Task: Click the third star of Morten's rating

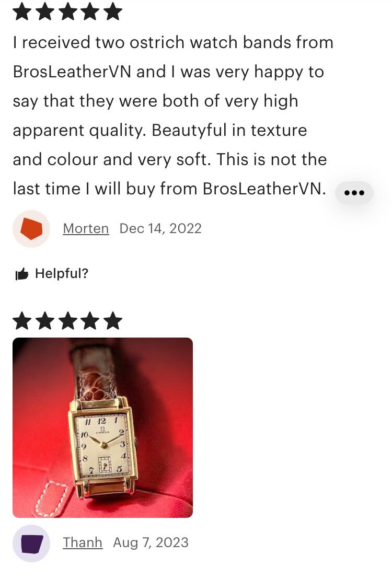Action: tap(67, 11)
